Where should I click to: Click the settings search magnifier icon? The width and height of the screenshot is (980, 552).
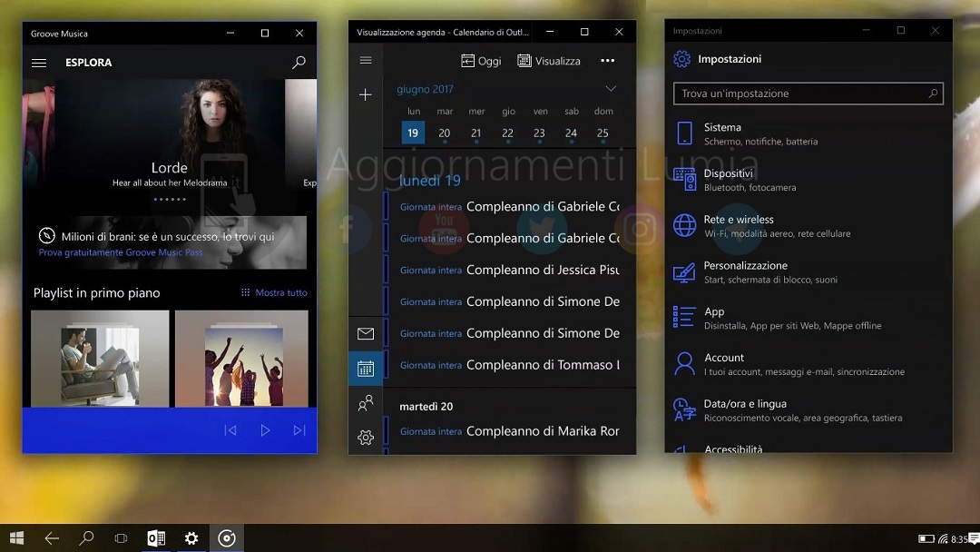pos(933,94)
